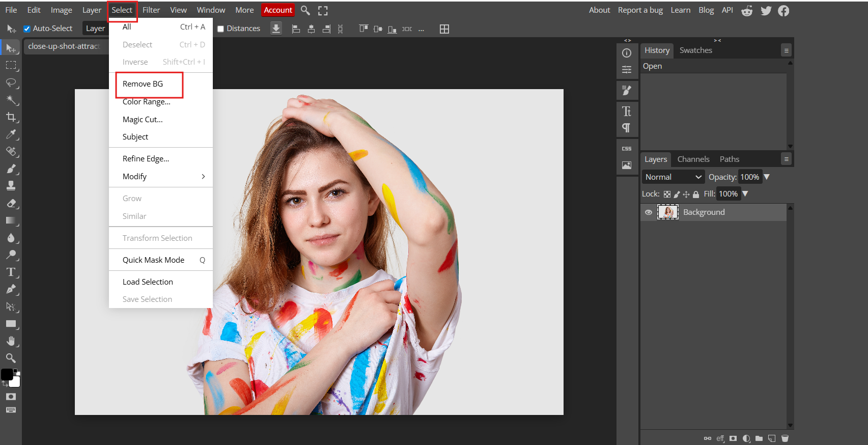This screenshot has height=445, width=868.
Task: Select the Hand tool
Action: point(11,341)
